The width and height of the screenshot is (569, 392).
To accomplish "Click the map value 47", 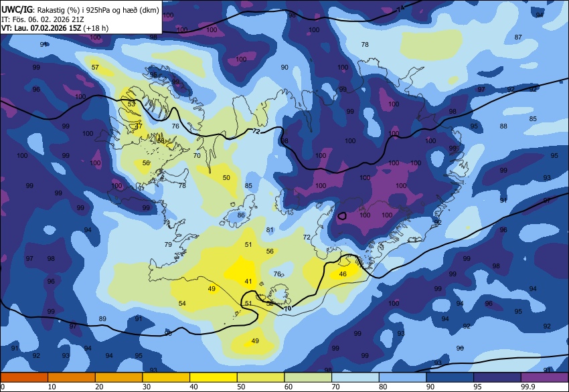I will 139,126.
